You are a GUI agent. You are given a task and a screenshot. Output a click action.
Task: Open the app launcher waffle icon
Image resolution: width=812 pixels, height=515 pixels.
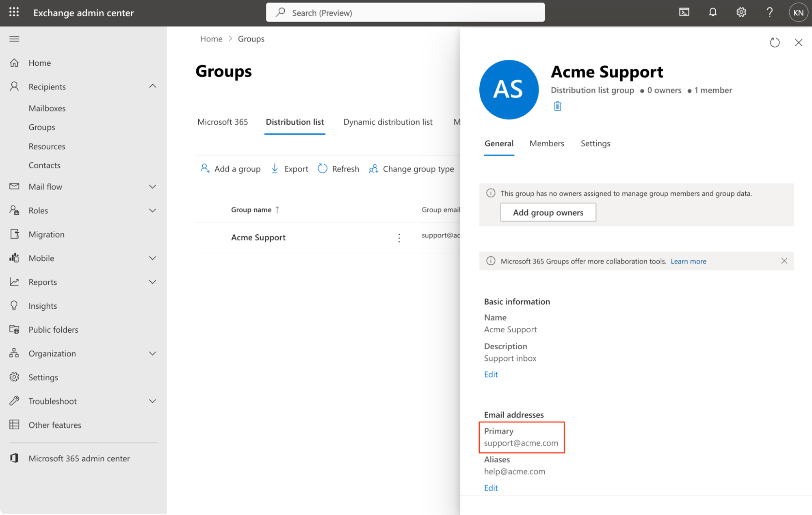(x=14, y=12)
